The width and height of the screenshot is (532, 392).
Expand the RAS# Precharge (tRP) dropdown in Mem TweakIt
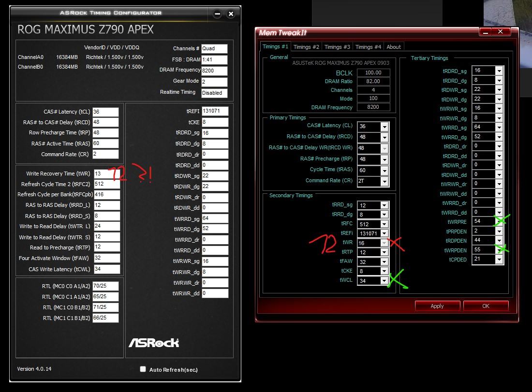(384, 160)
